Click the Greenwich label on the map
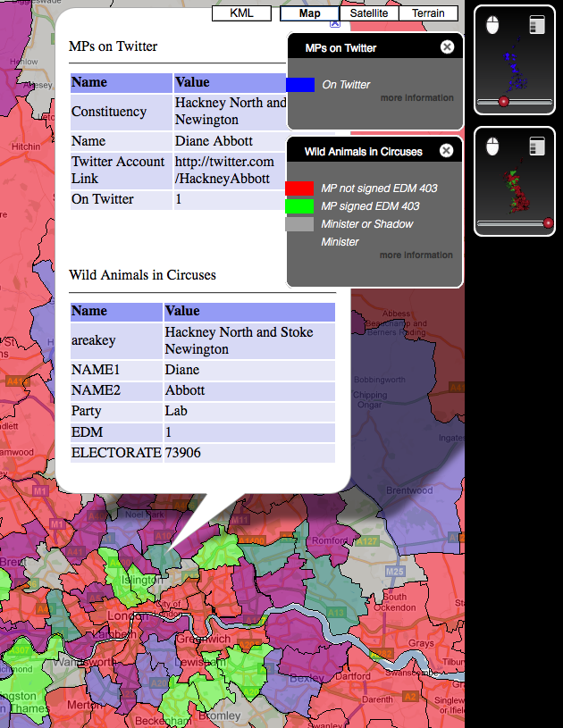The image size is (563, 728). click(204, 639)
